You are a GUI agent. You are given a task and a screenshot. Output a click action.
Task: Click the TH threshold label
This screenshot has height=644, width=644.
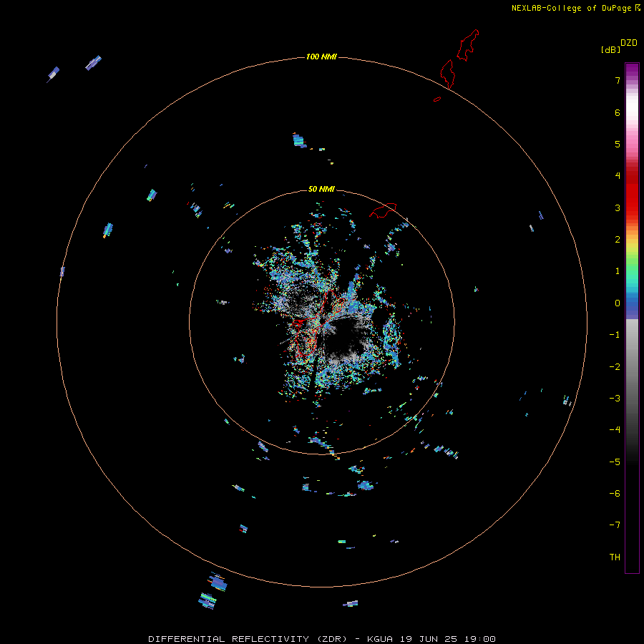click(615, 557)
